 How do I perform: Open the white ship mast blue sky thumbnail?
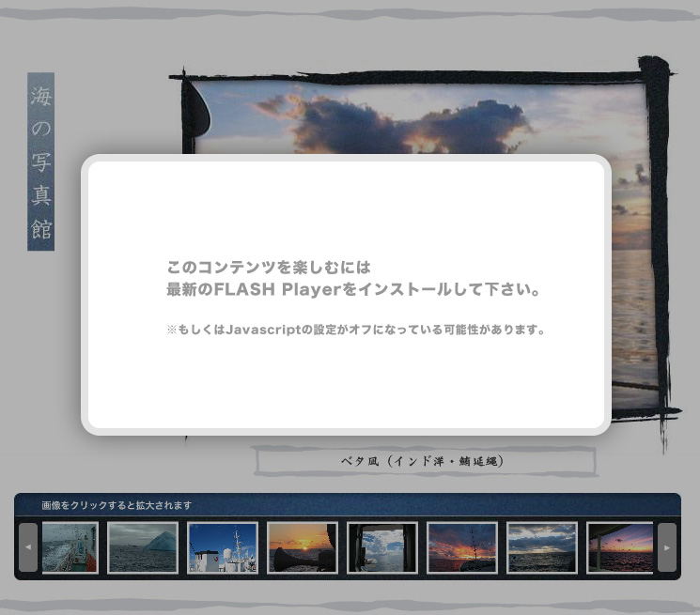[x=223, y=547]
